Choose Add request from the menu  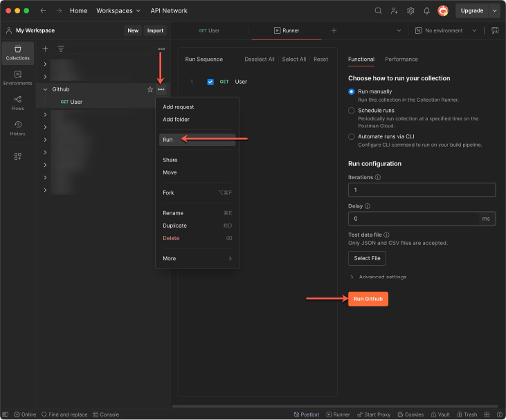click(197, 107)
